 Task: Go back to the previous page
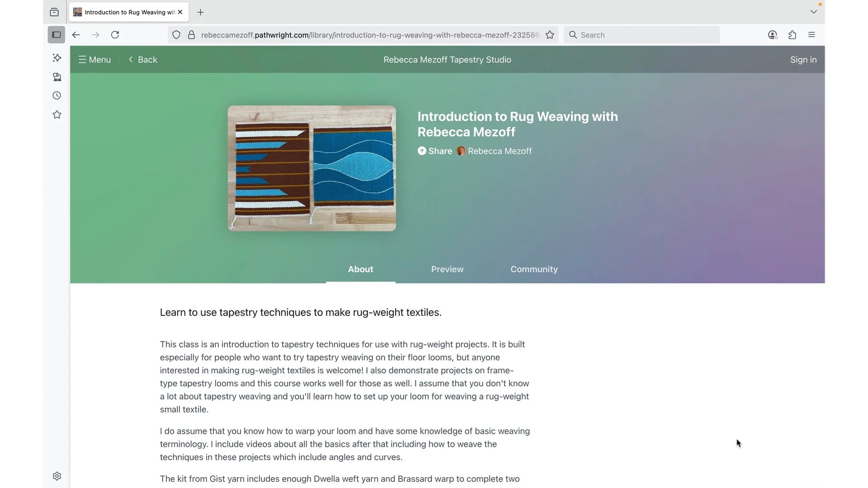tap(76, 35)
